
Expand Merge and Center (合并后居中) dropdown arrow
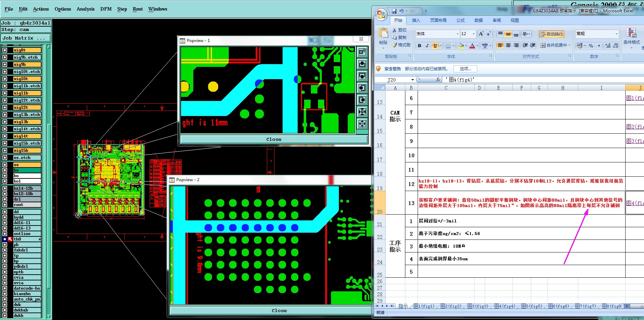pyautogui.click(x=570, y=45)
